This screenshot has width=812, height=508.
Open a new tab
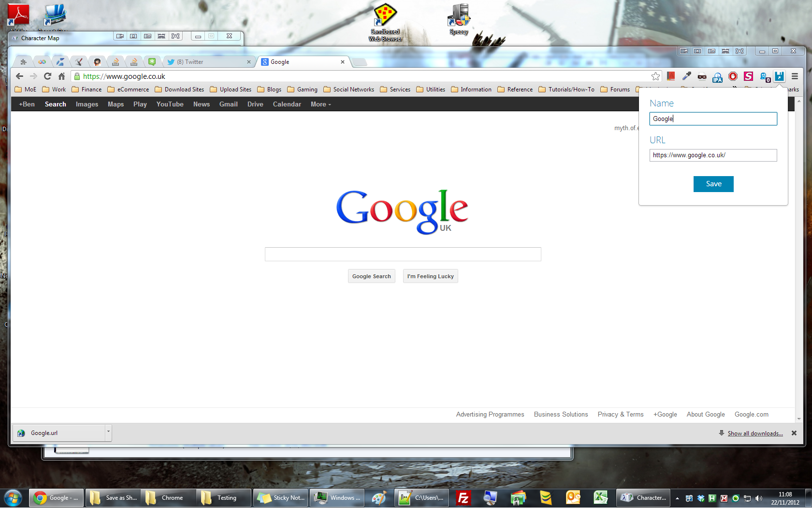(x=359, y=62)
